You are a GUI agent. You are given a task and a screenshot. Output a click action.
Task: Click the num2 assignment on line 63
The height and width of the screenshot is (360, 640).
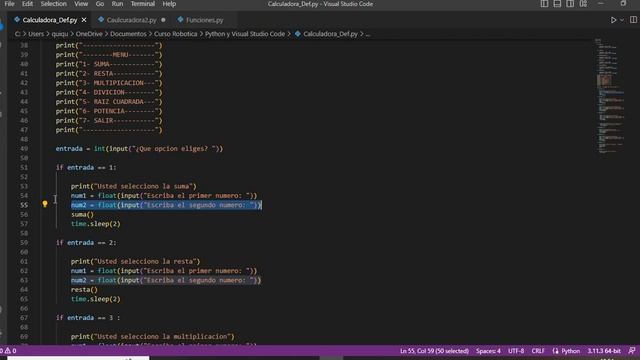(166, 280)
